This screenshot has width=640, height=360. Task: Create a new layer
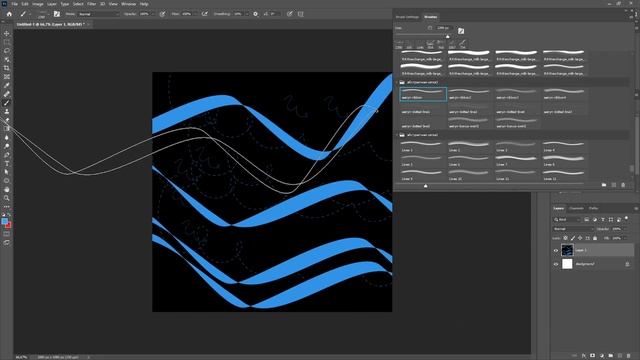pyautogui.click(x=620, y=356)
